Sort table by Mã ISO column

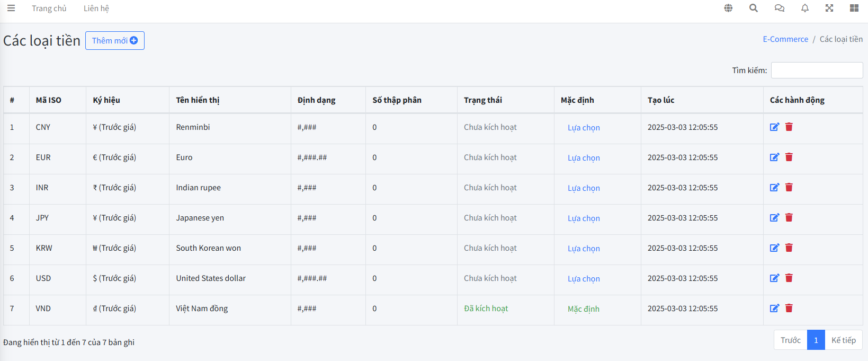(49, 100)
